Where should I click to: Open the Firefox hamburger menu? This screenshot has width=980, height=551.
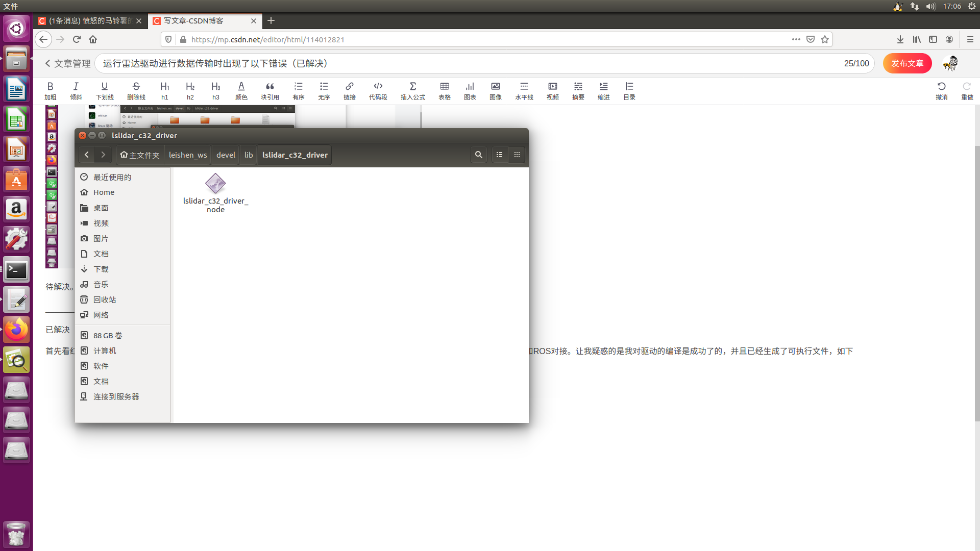coord(970,39)
